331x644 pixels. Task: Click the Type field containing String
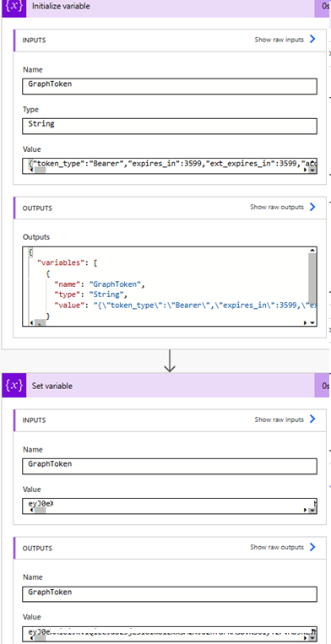(170, 126)
